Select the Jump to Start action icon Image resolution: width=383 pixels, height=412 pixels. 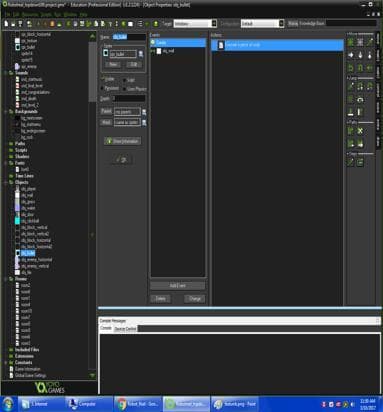pyautogui.click(x=360, y=87)
